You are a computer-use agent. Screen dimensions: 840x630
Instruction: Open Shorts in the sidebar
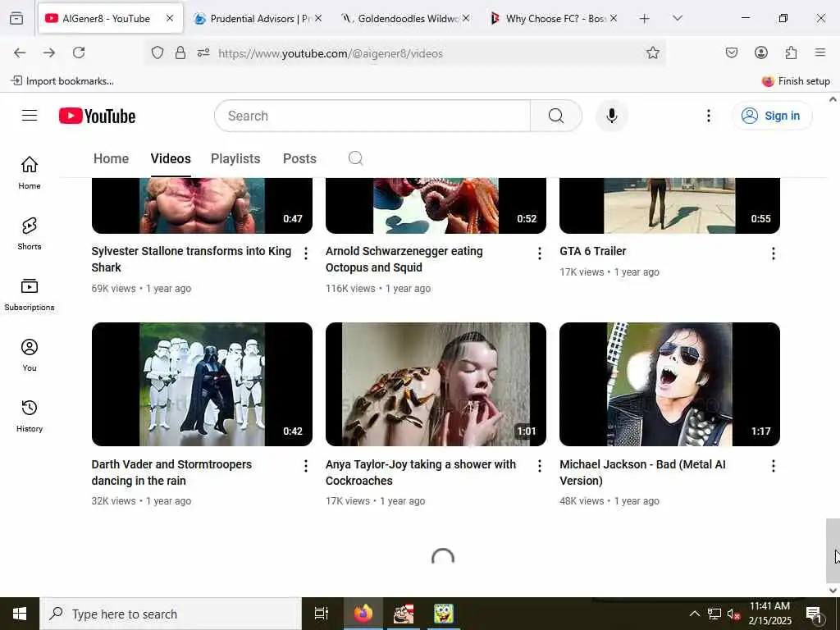[x=30, y=234]
